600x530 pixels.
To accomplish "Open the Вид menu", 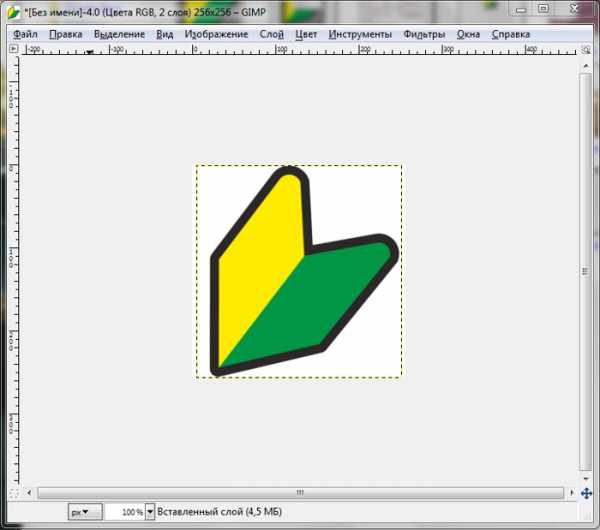I will 165,34.
